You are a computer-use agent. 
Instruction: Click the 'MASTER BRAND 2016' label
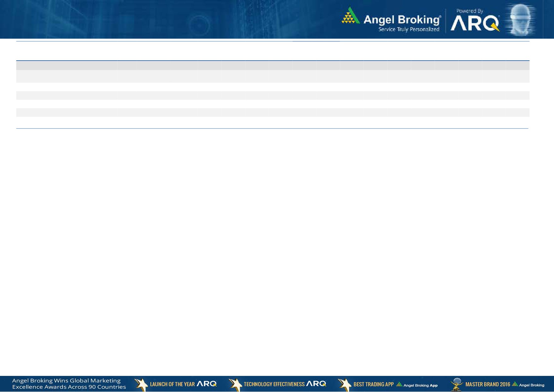coord(488,384)
